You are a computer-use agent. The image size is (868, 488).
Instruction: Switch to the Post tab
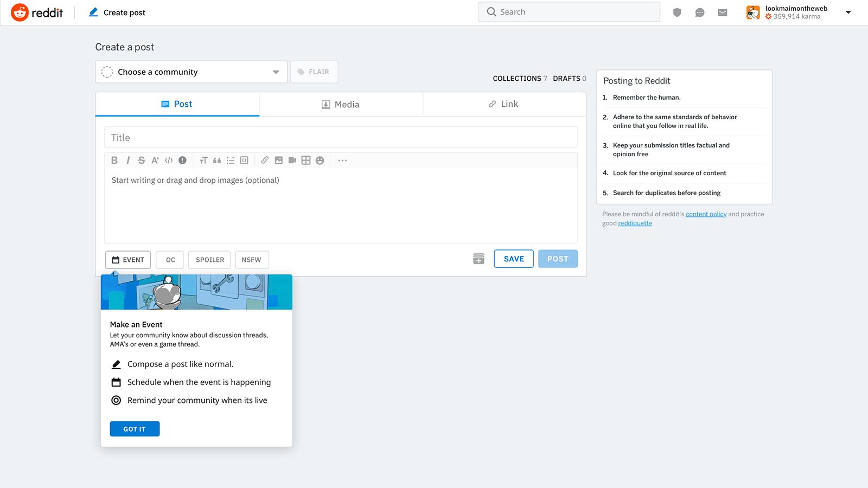(x=177, y=104)
